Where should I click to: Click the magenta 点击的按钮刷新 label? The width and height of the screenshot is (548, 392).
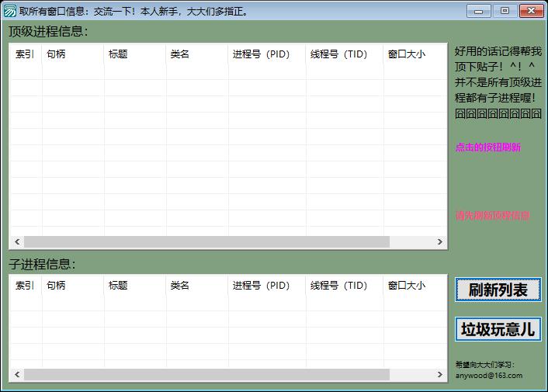[x=488, y=147]
